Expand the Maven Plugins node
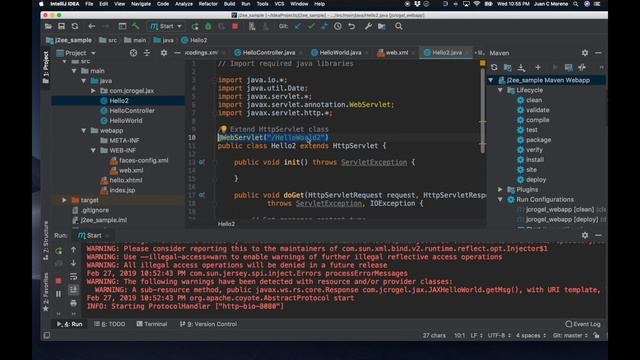This screenshot has width=640, height=360. point(500,190)
